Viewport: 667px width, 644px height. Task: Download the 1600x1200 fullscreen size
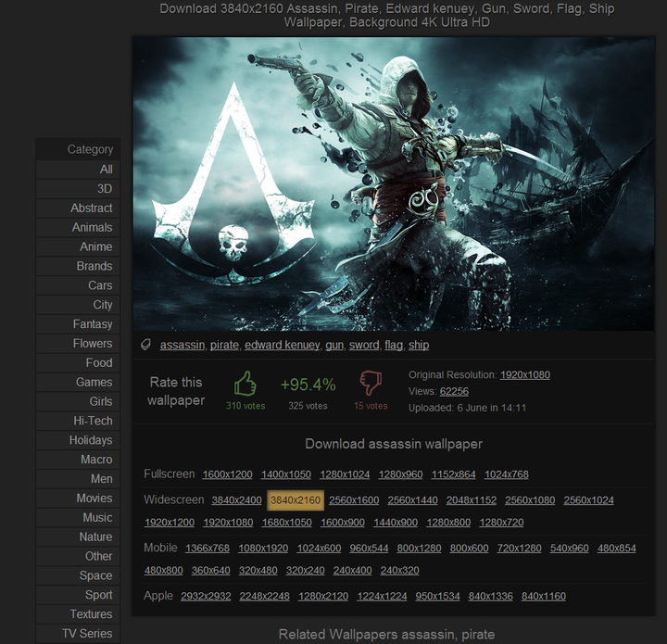pyautogui.click(x=227, y=474)
